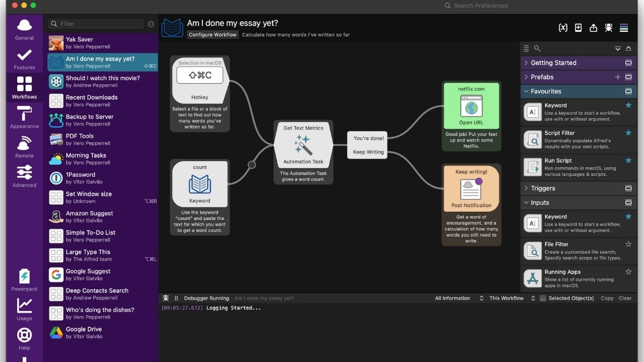The width and height of the screenshot is (644, 362).
Task: Click the add object plus icon in header
Action: click(578, 28)
